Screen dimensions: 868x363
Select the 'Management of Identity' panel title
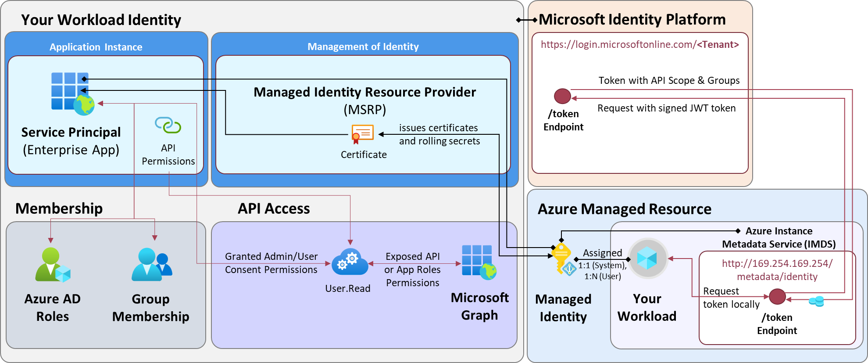(x=363, y=47)
